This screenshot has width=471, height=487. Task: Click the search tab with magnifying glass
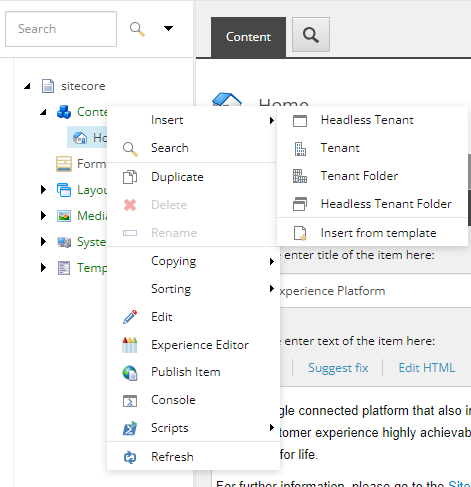[x=311, y=35]
